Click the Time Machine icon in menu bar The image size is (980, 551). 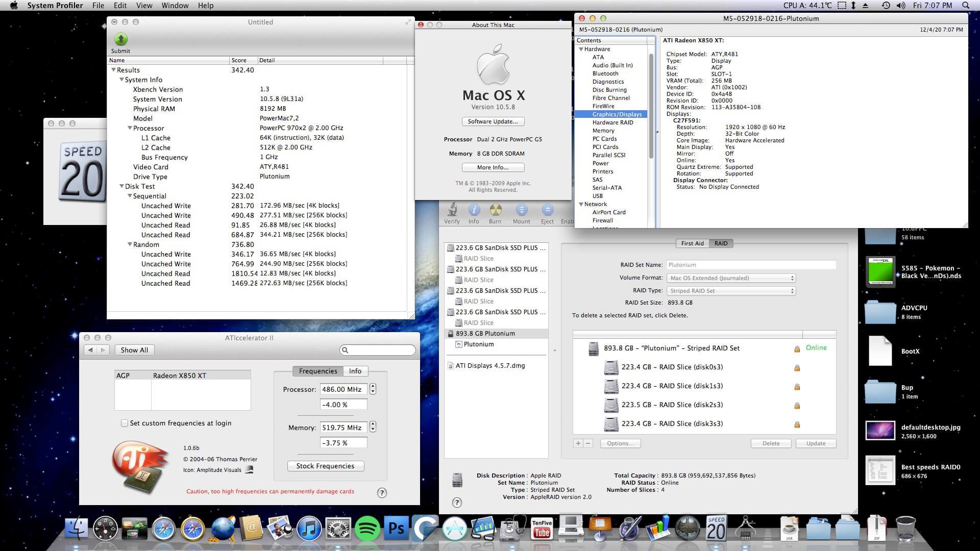click(x=886, y=6)
